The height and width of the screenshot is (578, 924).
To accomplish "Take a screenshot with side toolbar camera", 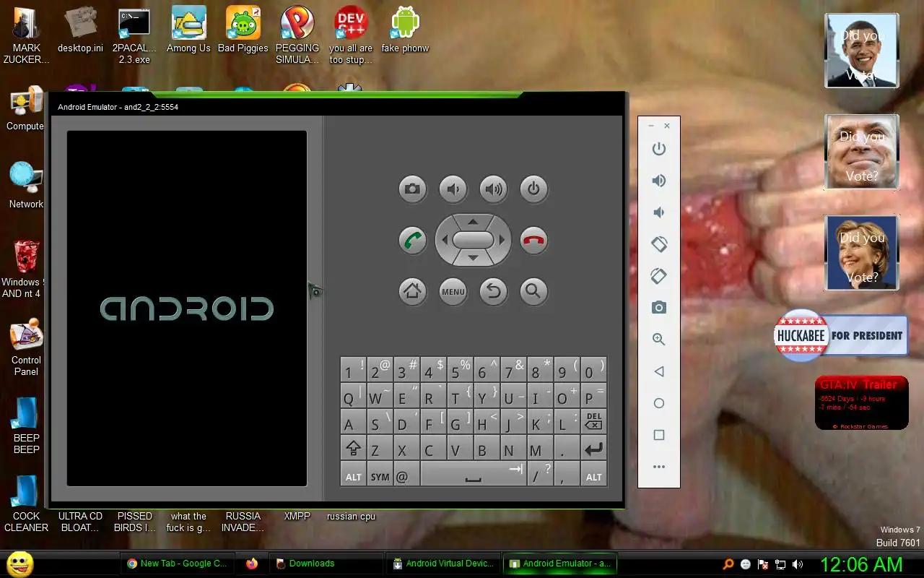I will point(658,308).
